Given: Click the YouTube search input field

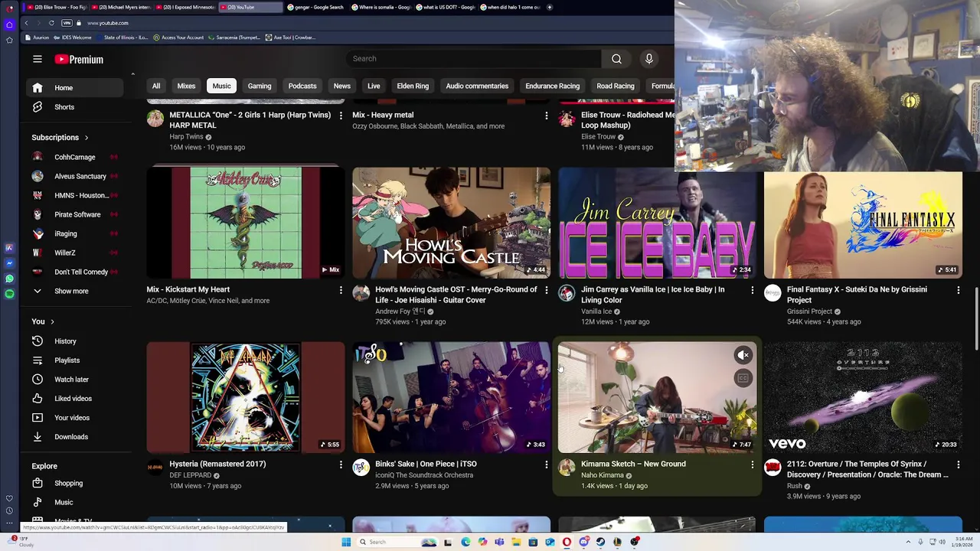Looking at the screenshot, I should coord(474,59).
